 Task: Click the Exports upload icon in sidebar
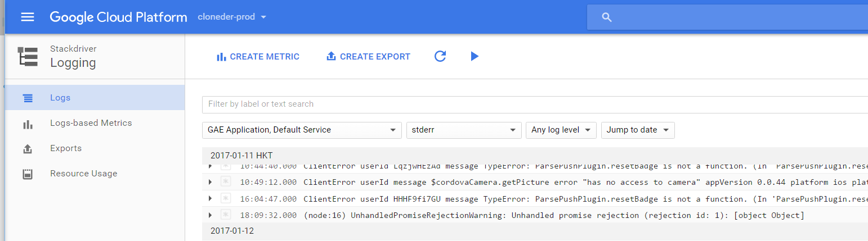click(x=28, y=149)
